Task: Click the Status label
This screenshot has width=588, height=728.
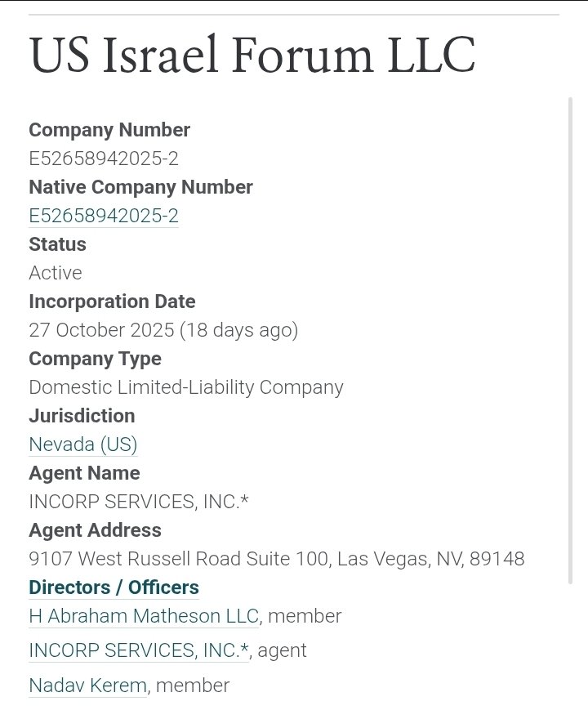Action: (x=57, y=244)
